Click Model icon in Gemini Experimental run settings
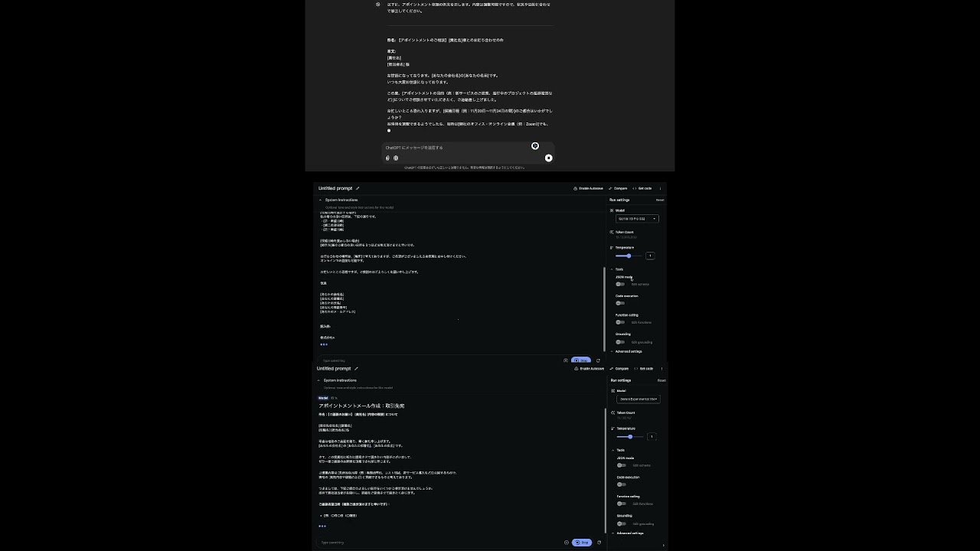Screen dimensions: 980x551 pos(613,391)
